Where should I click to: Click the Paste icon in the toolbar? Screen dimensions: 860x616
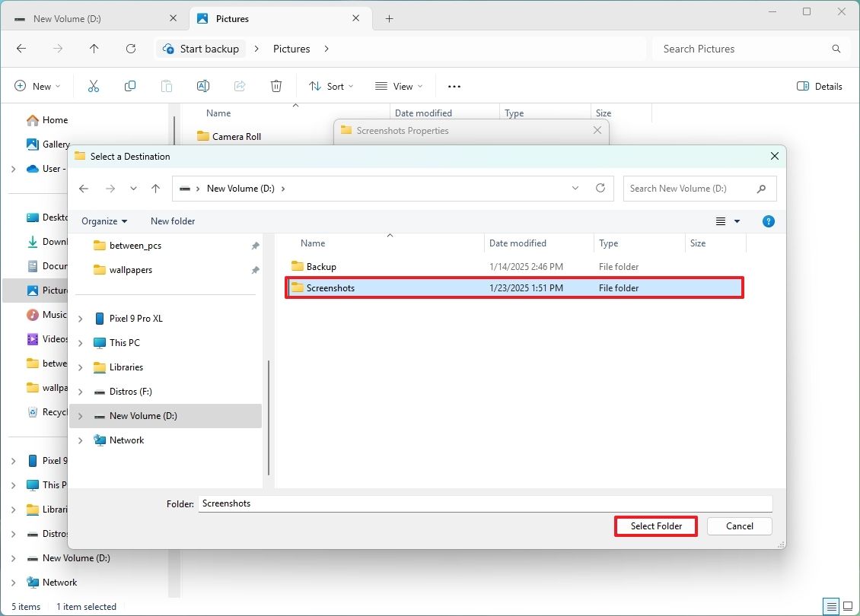[166, 86]
